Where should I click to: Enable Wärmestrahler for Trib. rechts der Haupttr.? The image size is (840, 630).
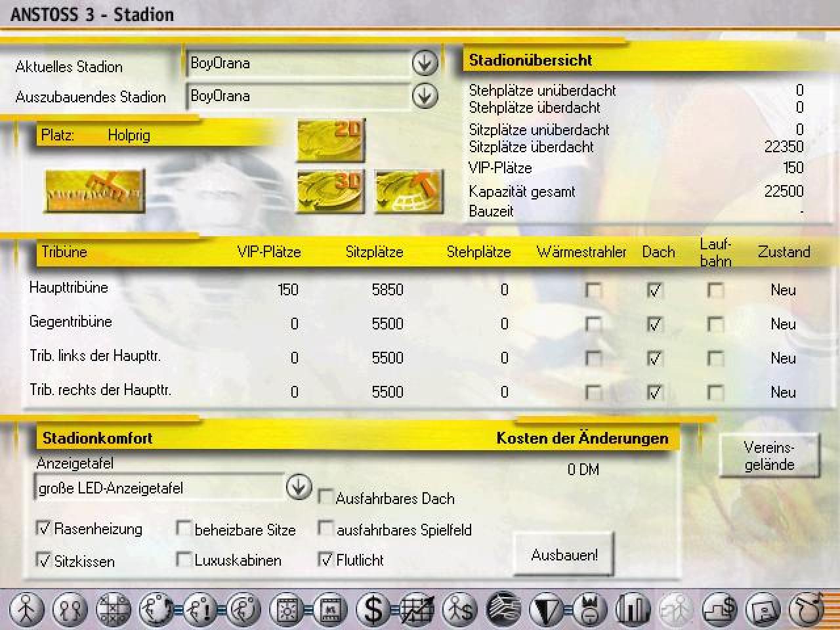tap(593, 392)
